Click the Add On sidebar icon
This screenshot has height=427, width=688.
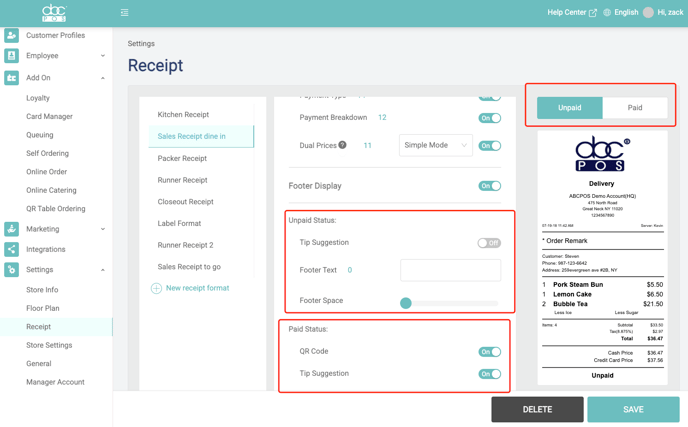[x=11, y=78]
